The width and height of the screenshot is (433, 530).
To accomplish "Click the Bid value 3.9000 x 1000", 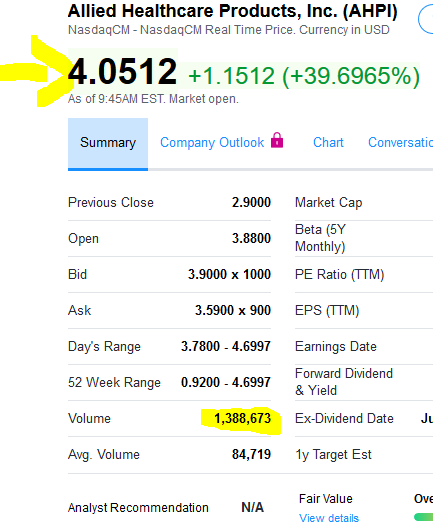I will tap(230, 274).
